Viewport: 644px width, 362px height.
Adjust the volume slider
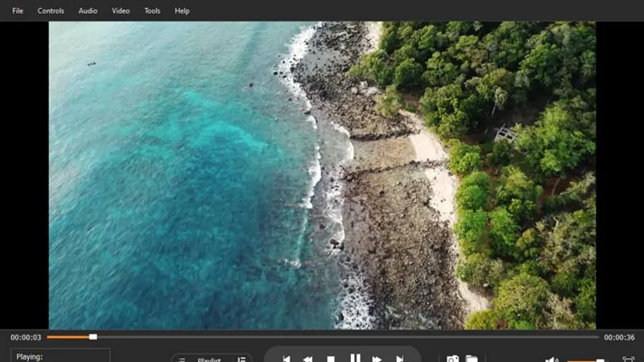click(588, 360)
